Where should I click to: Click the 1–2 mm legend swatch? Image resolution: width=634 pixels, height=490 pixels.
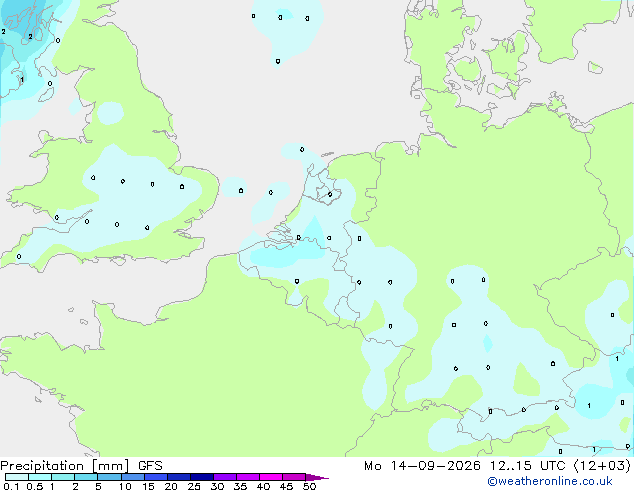coord(63,477)
